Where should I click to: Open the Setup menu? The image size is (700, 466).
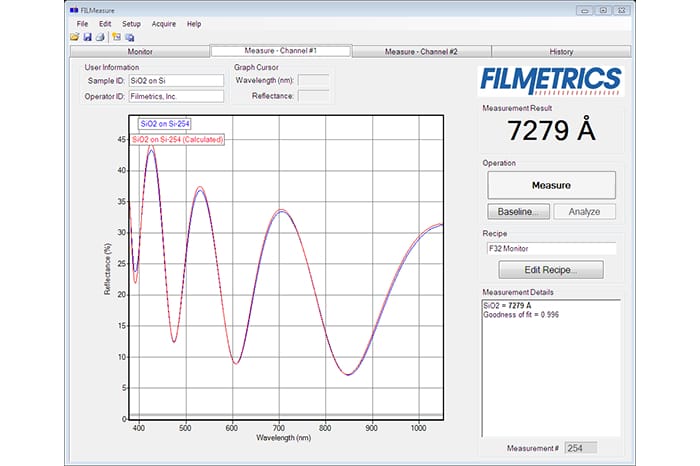(131, 23)
